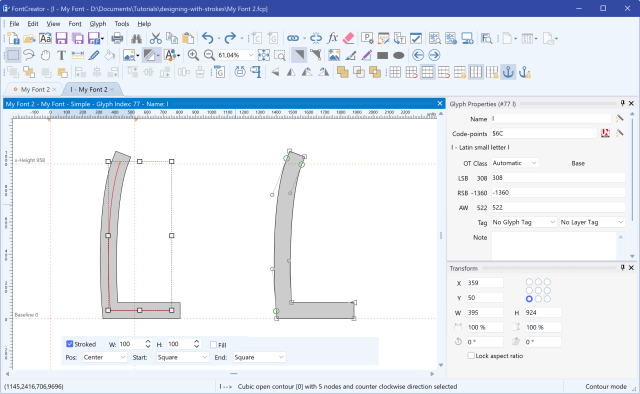
Task: Click stroke width W stepper arrows
Action: [x=148, y=344]
